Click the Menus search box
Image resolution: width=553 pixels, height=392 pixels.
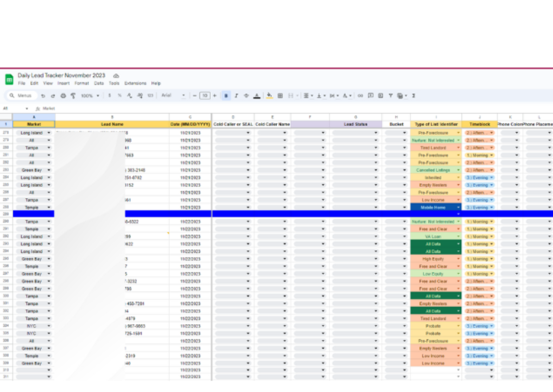click(x=22, y=95)
